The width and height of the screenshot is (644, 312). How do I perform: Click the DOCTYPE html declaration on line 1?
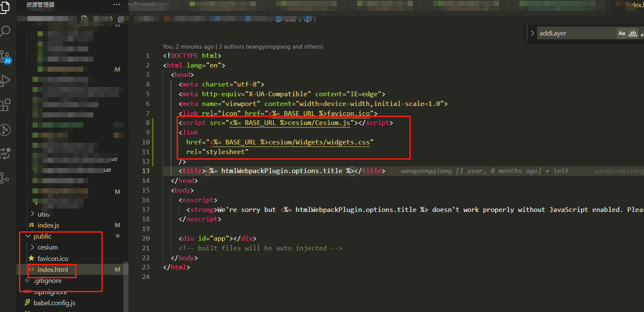coord(192,56)
